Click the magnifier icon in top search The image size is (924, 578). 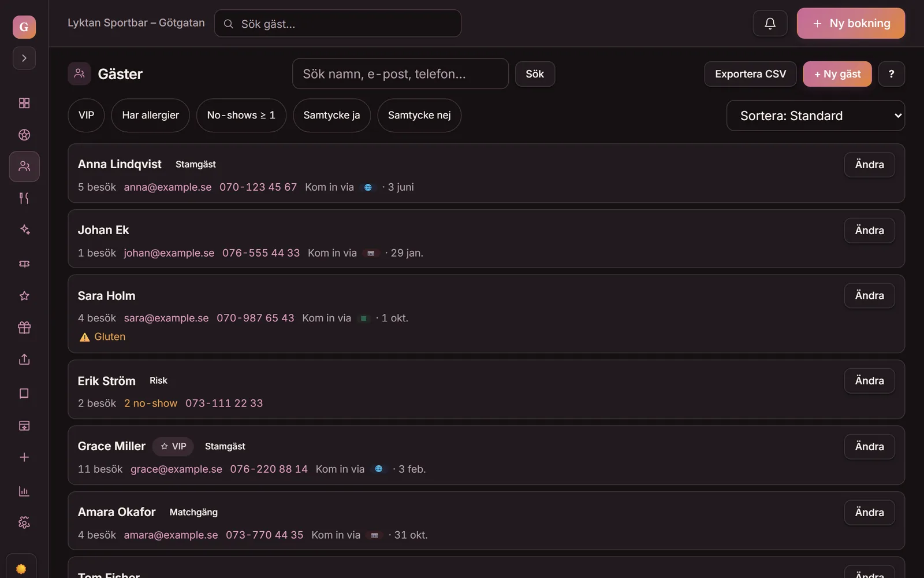[x=229, y=24]
